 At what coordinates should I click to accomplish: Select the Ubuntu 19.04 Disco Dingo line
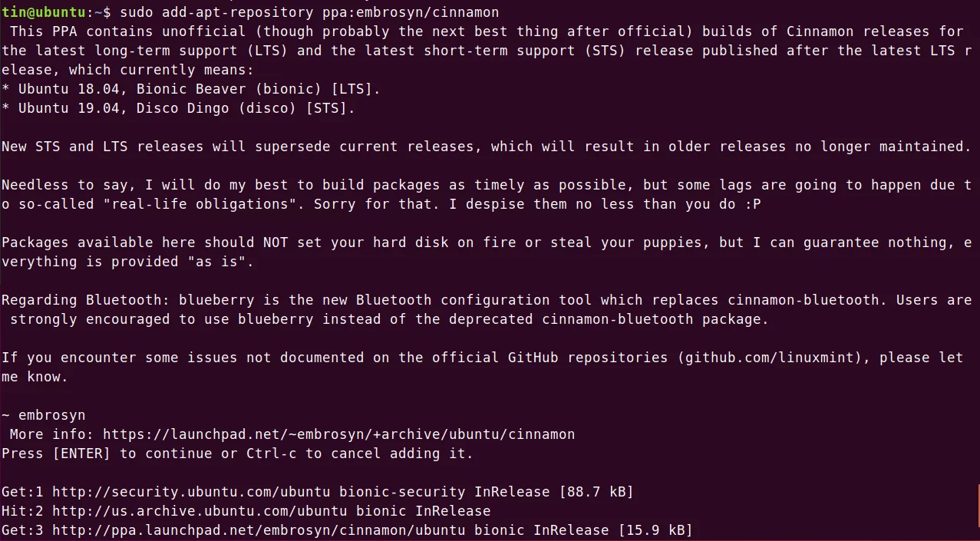(x=179, y=108)
